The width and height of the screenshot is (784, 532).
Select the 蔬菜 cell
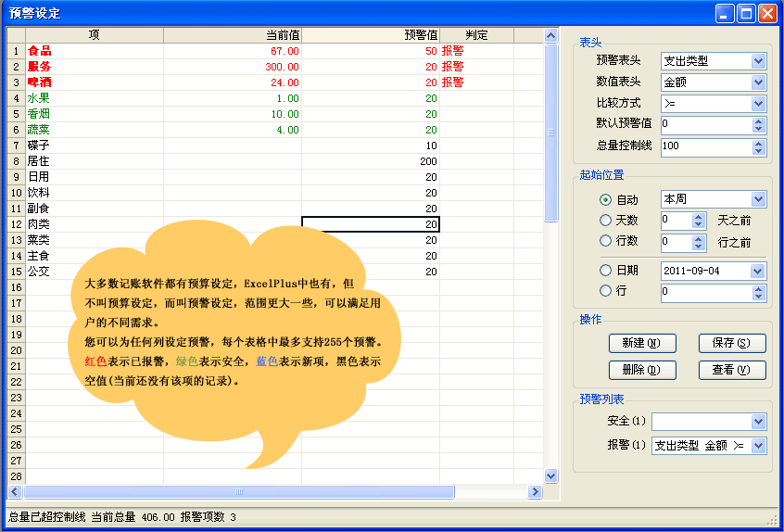point(95,130)
